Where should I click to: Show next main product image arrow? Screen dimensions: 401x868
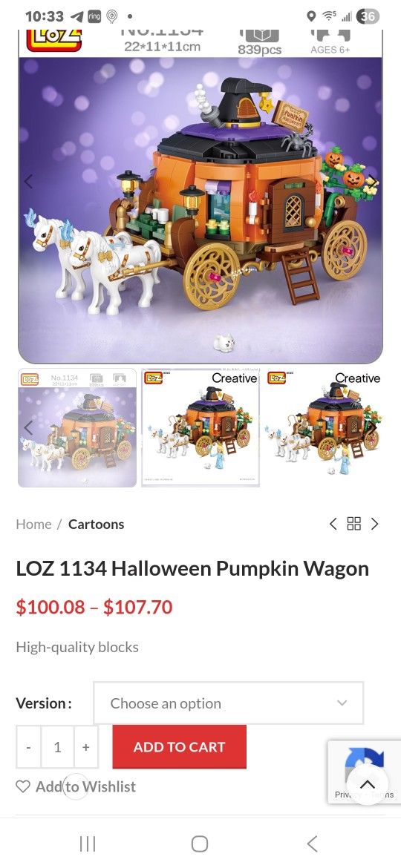pyautogui.click(x=374, y=181)
